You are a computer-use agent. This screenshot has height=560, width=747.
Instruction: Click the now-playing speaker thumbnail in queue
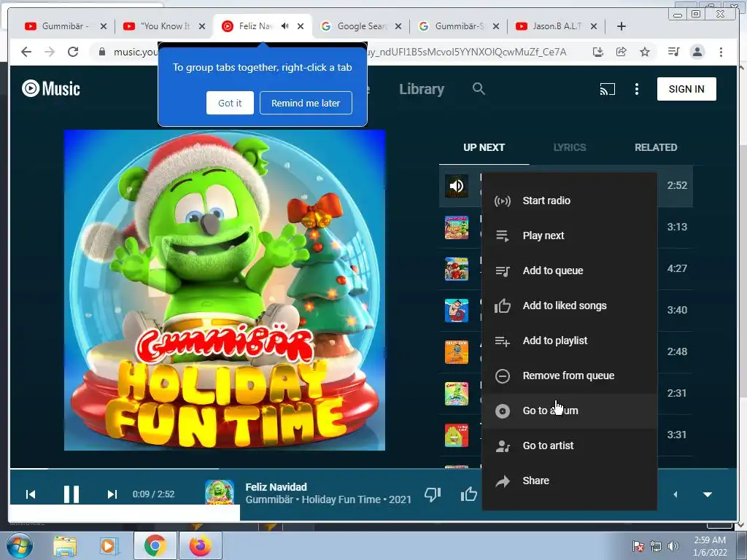[x=457, y=186]
